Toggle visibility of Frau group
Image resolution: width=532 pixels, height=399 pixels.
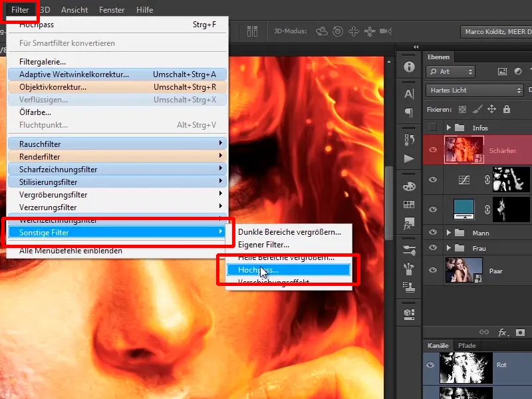pyautogui.click(x=433, y=247)
